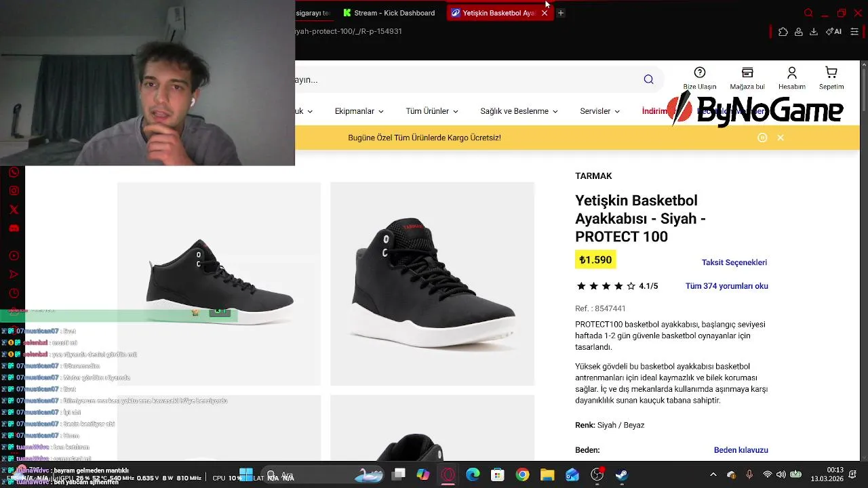Pause the yellow promo banner rotation

click(762, 138)
